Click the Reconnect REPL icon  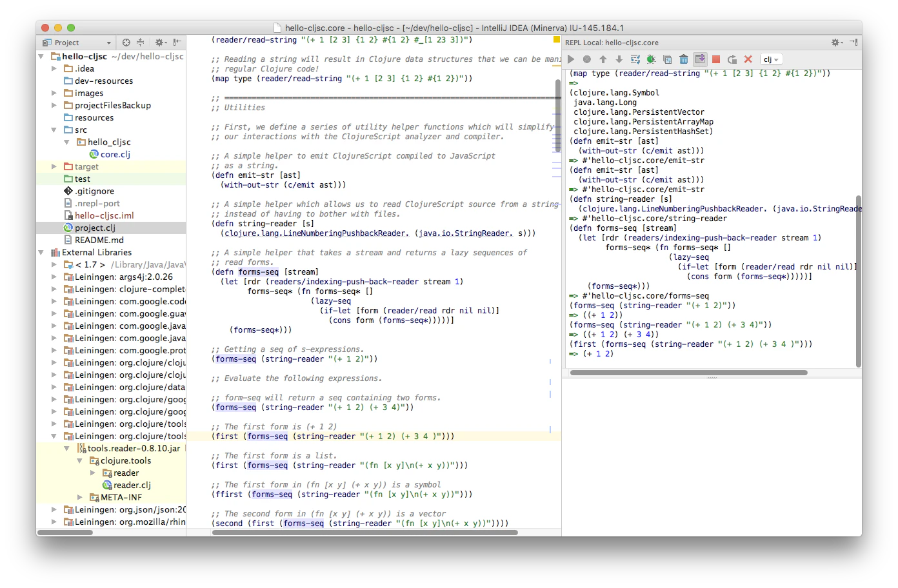click(x=732, y=59)
